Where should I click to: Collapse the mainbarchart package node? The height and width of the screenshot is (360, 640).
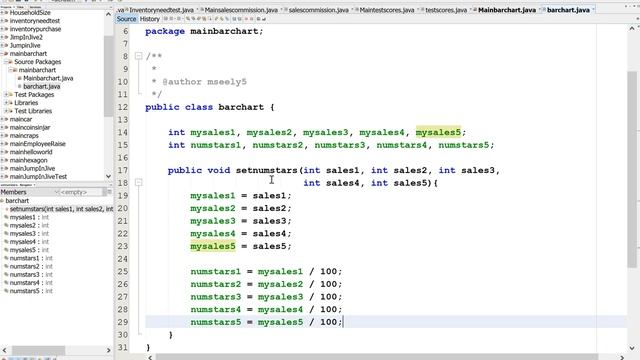[x=10, y=70]
